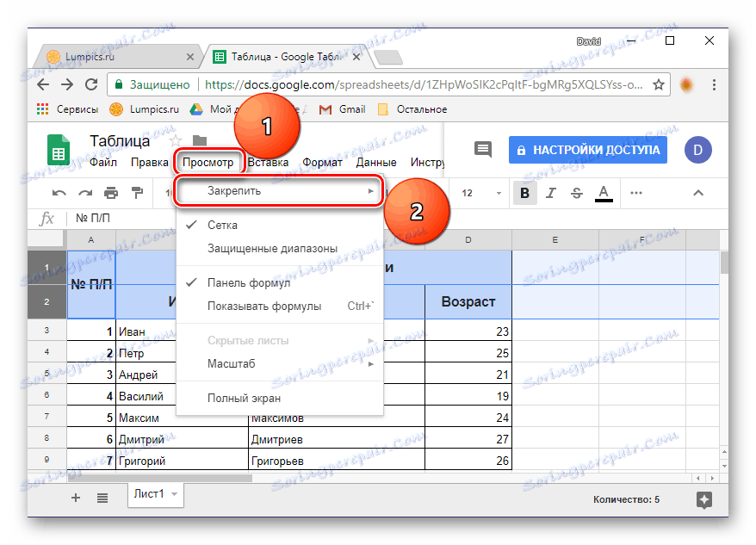Click the print icon

point(111,194)
